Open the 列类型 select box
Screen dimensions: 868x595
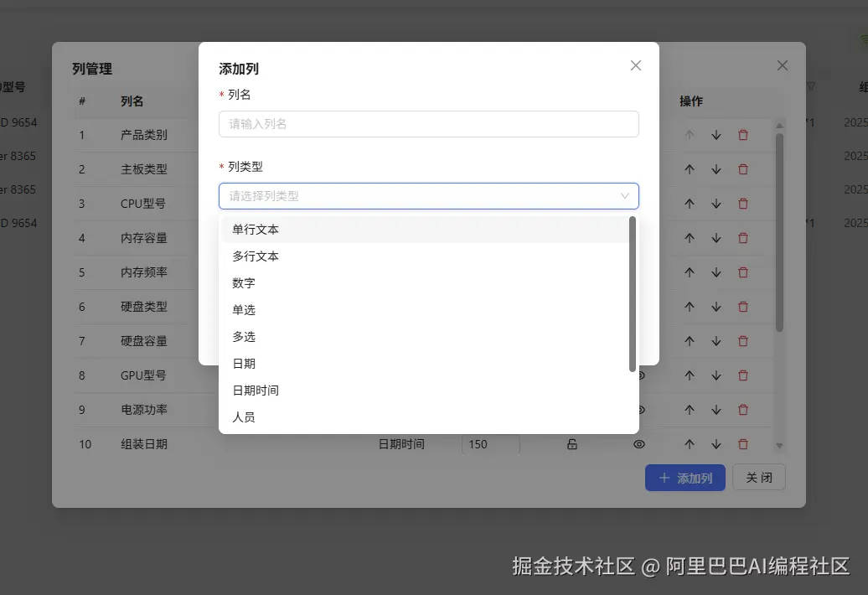[x=428, y=196]
